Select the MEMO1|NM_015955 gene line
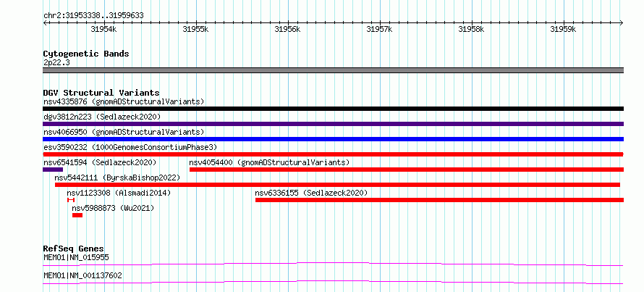The image size is (644, 292). point(333,264)
